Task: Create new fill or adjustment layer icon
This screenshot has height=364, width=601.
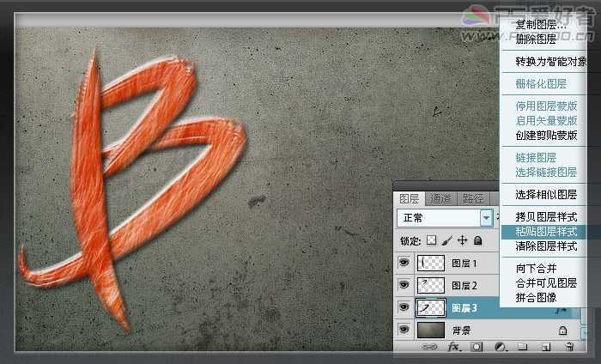Action: pos(501,347)
